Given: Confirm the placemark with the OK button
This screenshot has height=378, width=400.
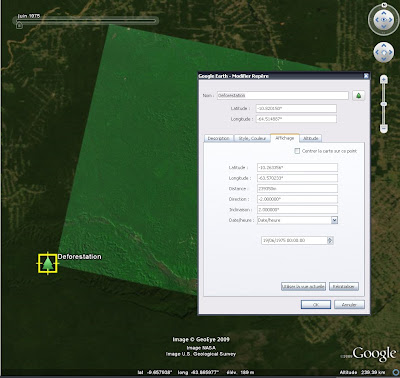Looking at the screenshot, I should tap(316, 305).
